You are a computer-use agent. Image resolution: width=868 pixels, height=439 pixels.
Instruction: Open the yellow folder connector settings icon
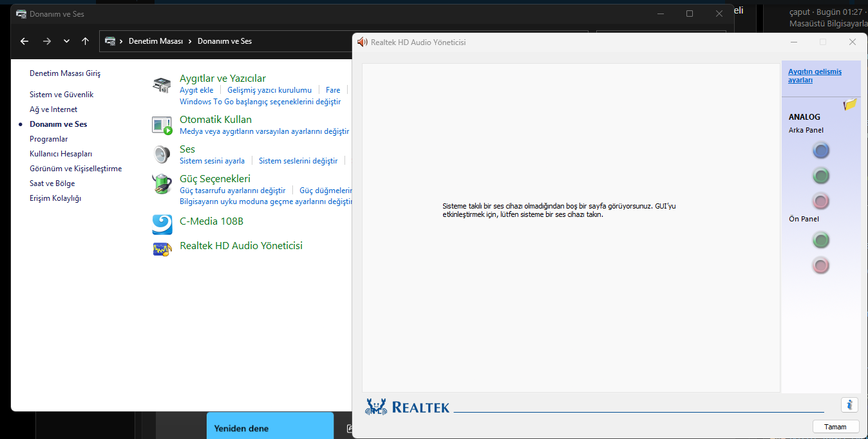[850, 104]
